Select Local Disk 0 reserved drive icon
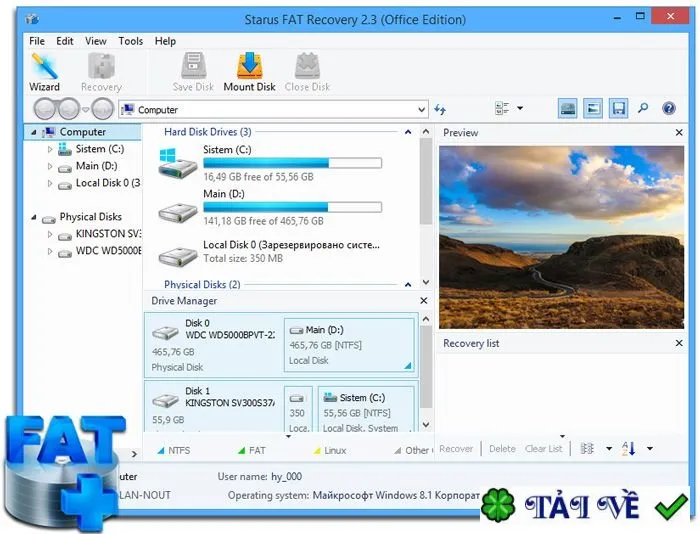This screenshot has width=700, height=534. (178, 255)
